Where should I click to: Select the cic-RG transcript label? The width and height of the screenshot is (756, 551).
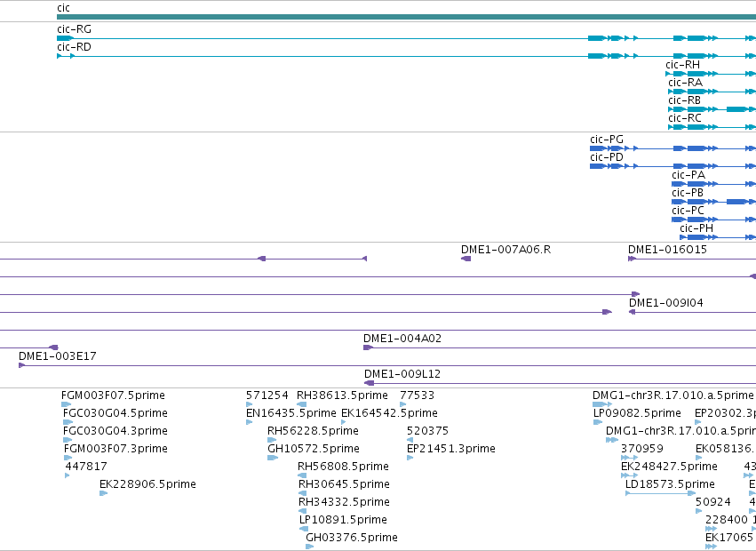point(74,29)
